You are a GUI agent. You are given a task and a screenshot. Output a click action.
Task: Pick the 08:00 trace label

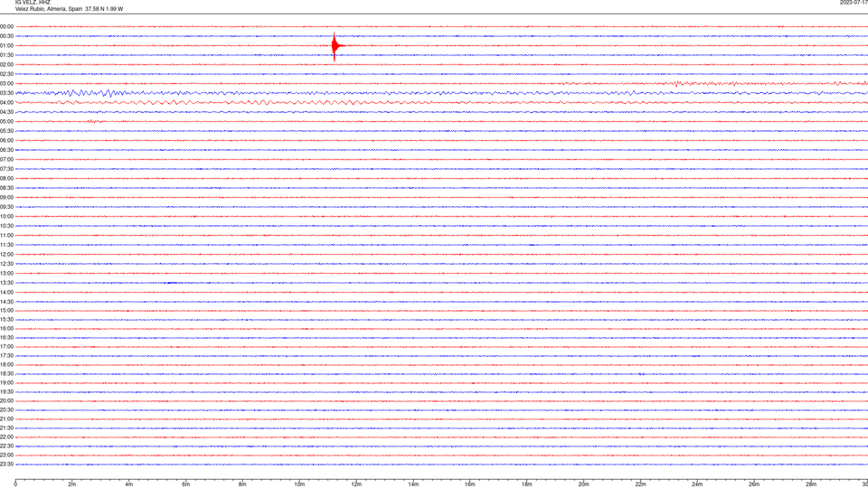[6, 179]
